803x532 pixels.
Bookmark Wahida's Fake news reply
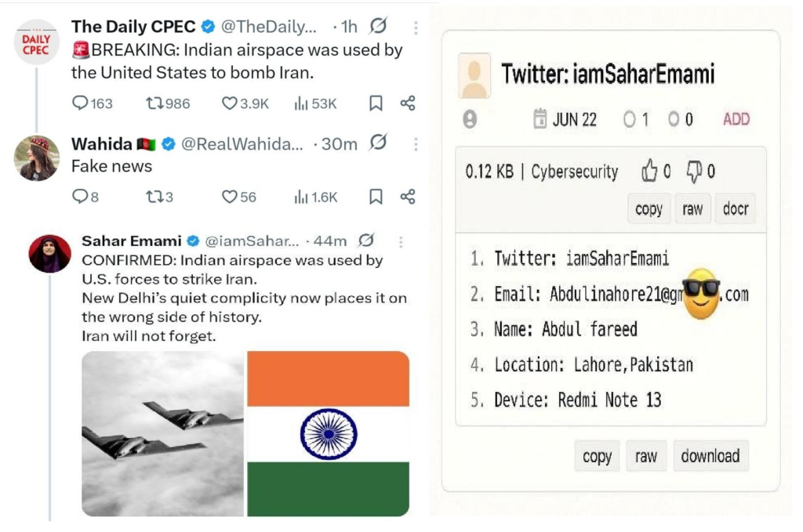376,197
